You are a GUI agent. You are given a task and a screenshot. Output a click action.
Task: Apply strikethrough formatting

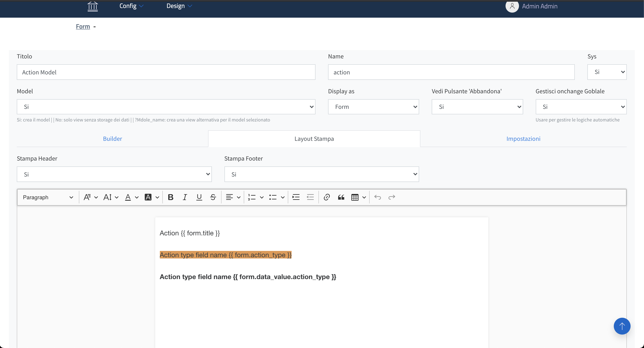click(213, 197)
